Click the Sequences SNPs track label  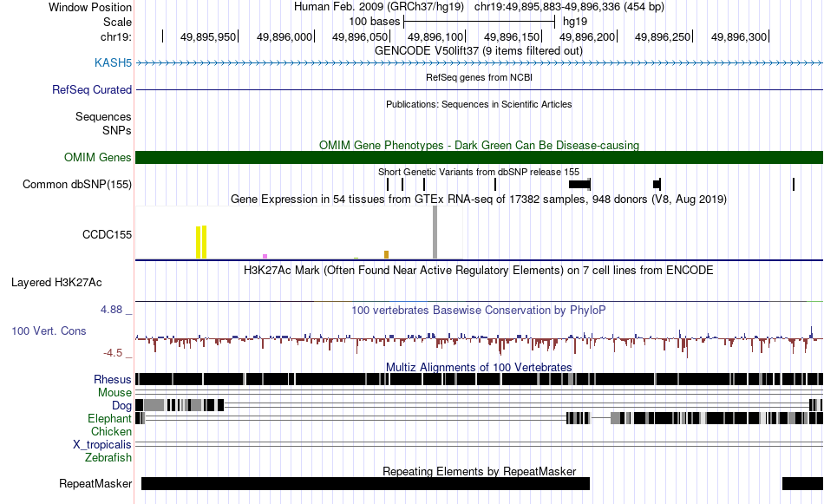coord(103,123)
